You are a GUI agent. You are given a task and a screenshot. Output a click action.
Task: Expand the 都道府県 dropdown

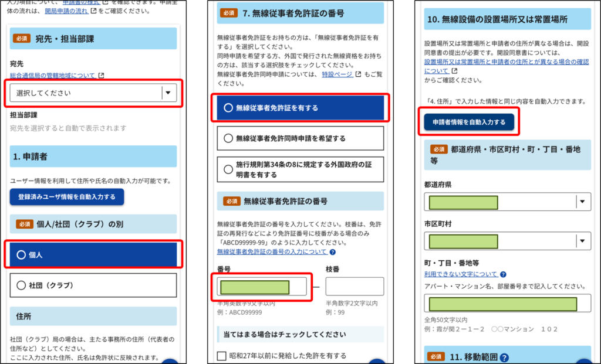coord(507,202)
